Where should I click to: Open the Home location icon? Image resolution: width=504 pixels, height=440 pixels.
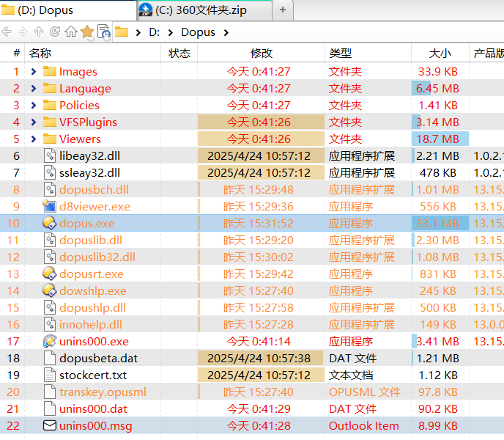coord(71,32)
